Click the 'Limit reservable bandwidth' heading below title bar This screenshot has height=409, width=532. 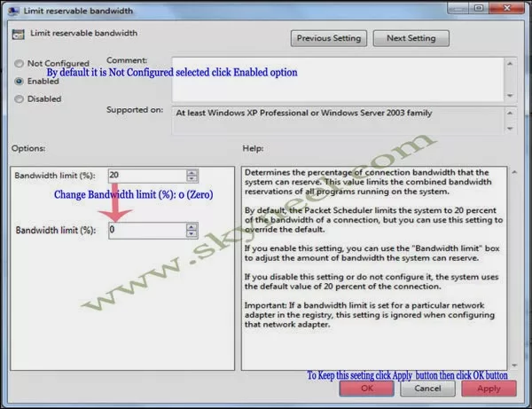click(84, 33)
